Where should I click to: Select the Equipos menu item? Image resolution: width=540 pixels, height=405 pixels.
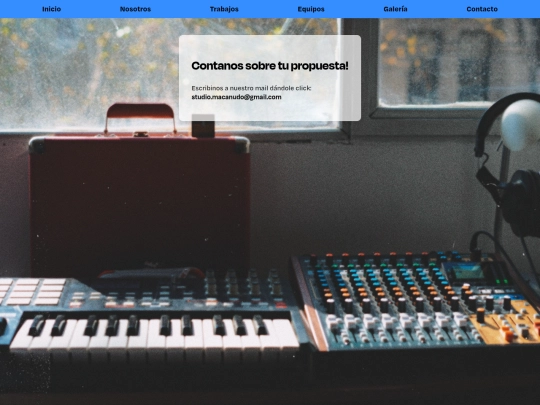pos(311,9)
